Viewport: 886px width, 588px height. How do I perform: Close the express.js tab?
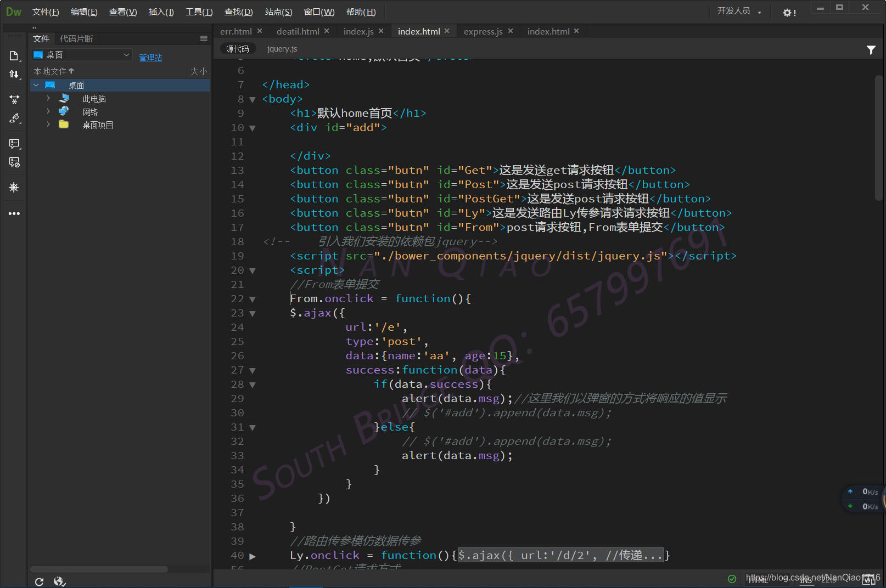pyautogui.click(x=511, y=31)
